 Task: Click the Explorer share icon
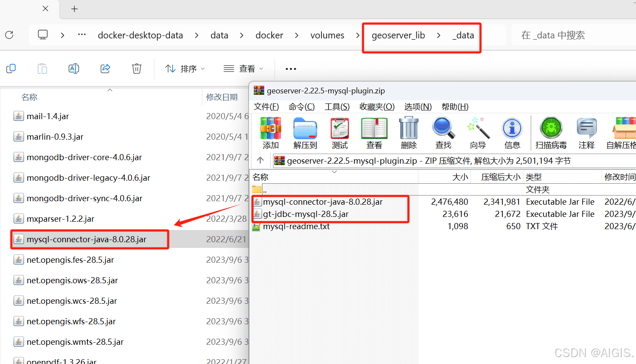point(105,69)
